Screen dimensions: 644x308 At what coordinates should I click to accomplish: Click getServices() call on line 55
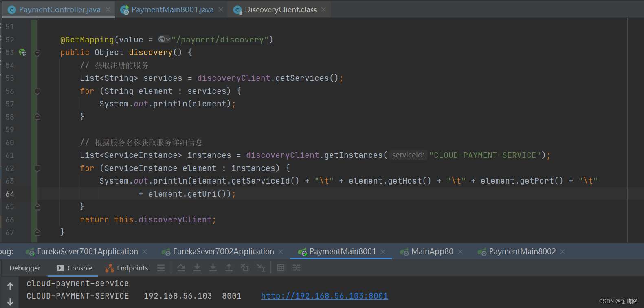(307, 78)
